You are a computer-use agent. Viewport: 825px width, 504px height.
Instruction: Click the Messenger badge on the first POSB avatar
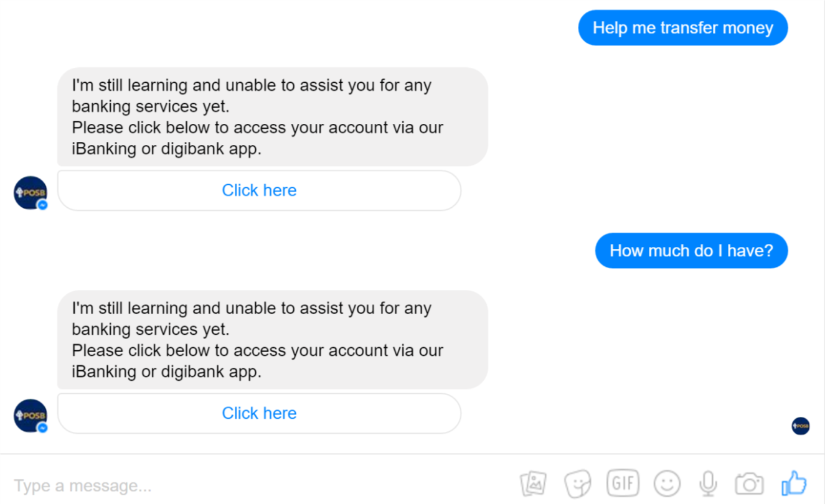43,205
